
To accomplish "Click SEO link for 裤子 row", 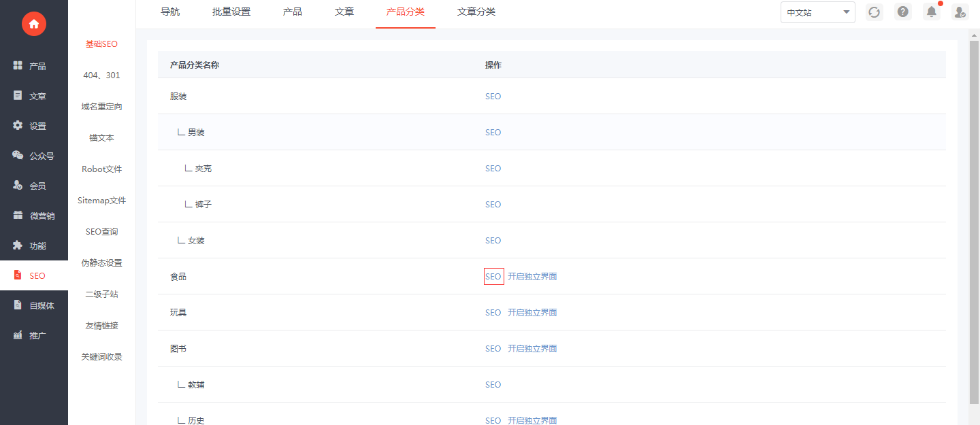I will coord(493,205).
